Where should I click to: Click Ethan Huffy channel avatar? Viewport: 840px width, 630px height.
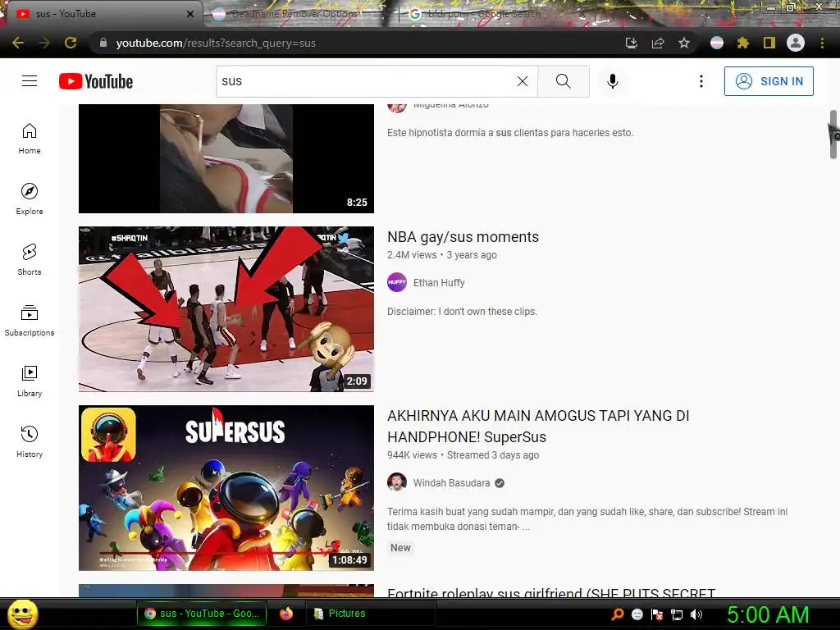click(397, 282)
